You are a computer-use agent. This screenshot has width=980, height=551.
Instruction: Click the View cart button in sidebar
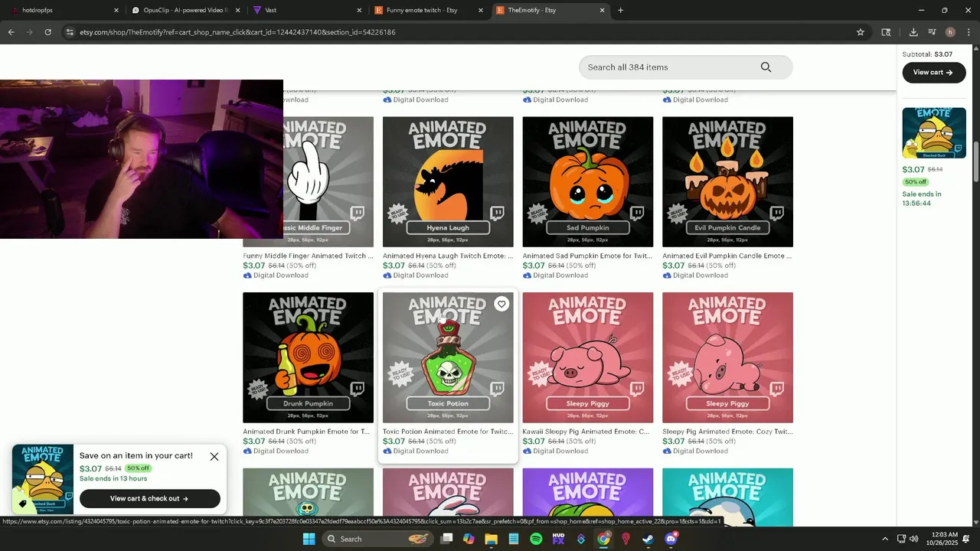pos(934,73)
